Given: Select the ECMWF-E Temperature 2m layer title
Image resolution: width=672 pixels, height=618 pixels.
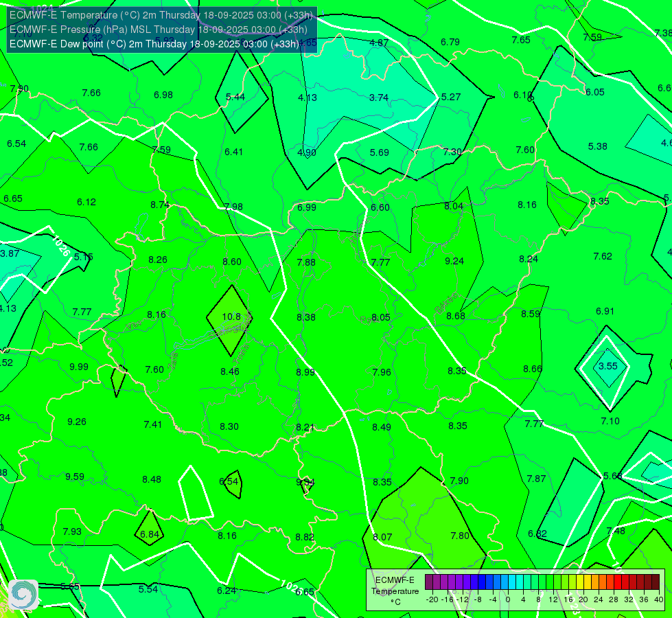Looking at the screenshot, I should tap(161, 15).
